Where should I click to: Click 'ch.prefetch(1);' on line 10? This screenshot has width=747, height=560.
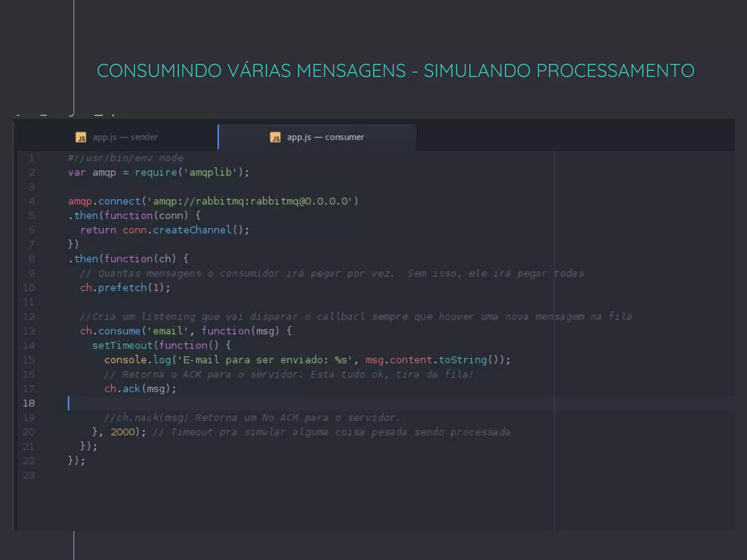click(125, 288)
